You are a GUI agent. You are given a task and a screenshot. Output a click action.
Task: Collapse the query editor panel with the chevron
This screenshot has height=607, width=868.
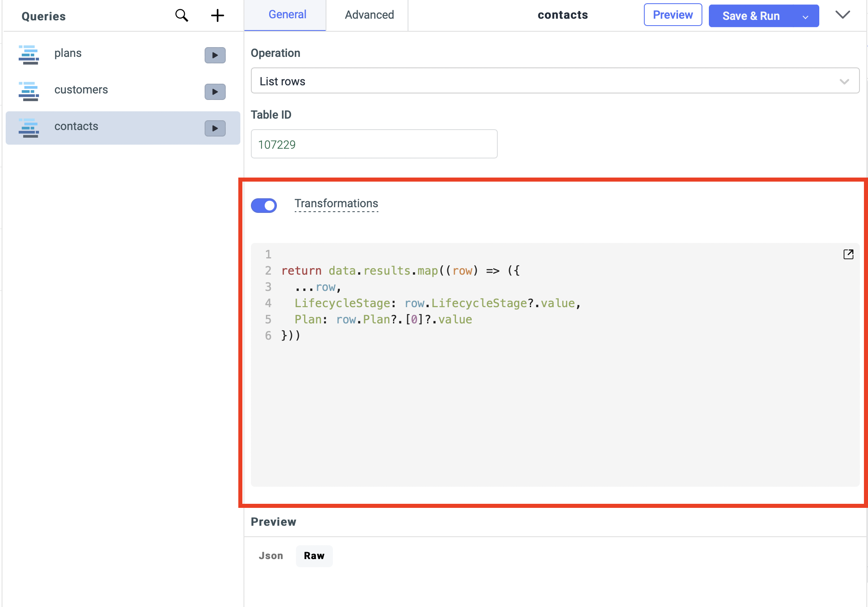(x=843, y=15)
